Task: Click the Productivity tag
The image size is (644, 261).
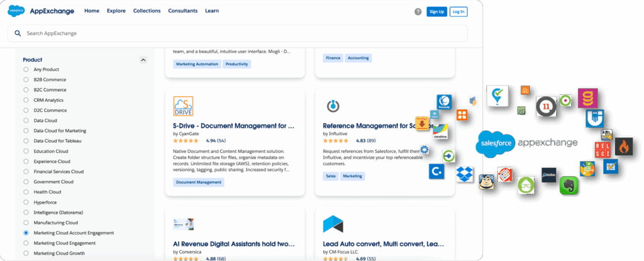Action: (236, 64)
